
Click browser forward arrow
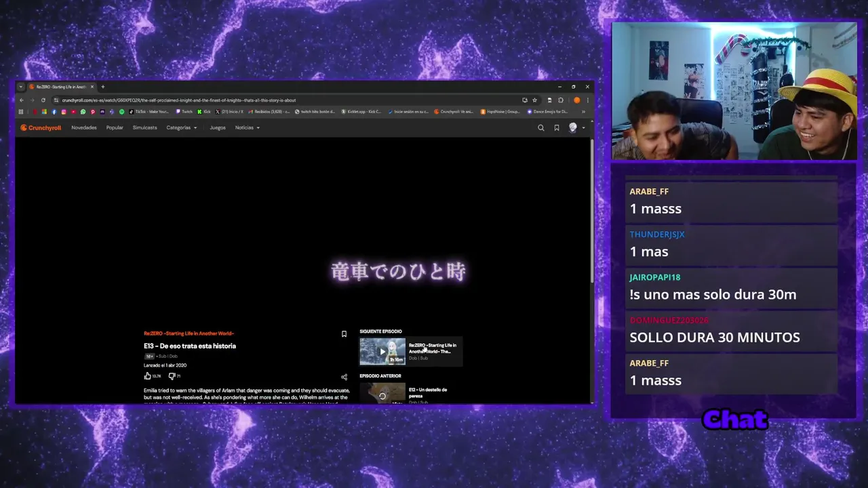click(32, 100)
